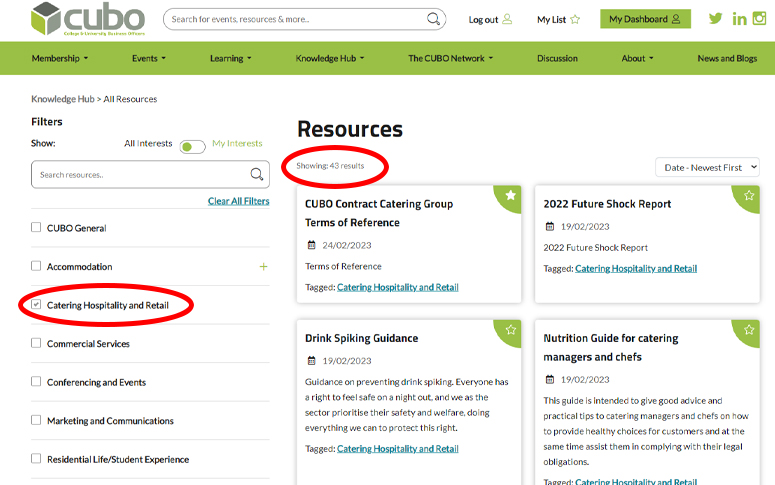775x485 pixels.
Task: Star the Drink Spiking Guidance card
Action: pyautogui.click(x=511, y=329)
